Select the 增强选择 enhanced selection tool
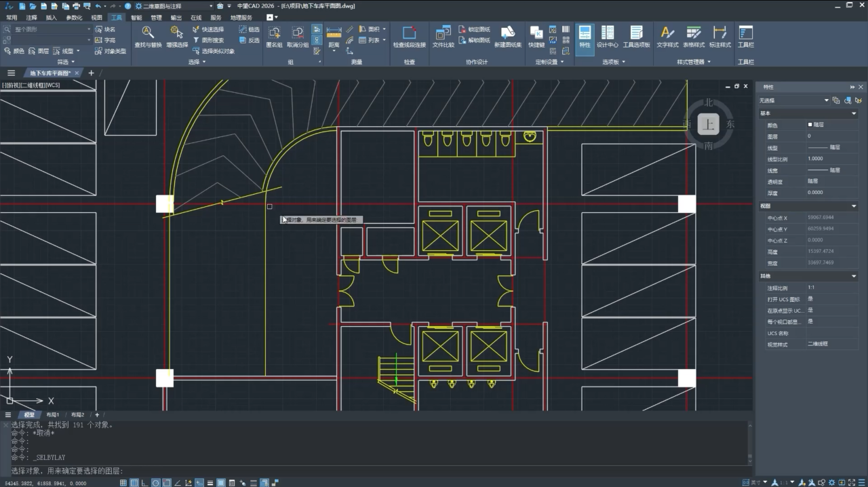 [176, 37]
